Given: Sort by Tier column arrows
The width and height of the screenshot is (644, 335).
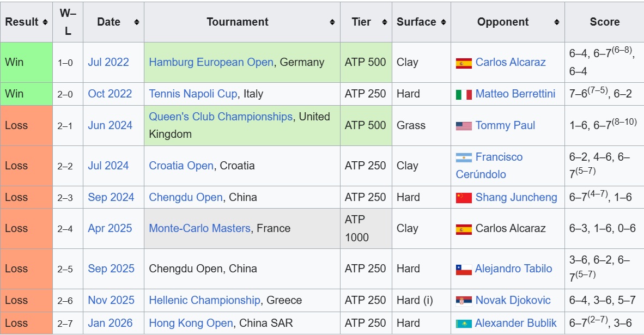Looking at the screenshot, I should coord(385,22).
